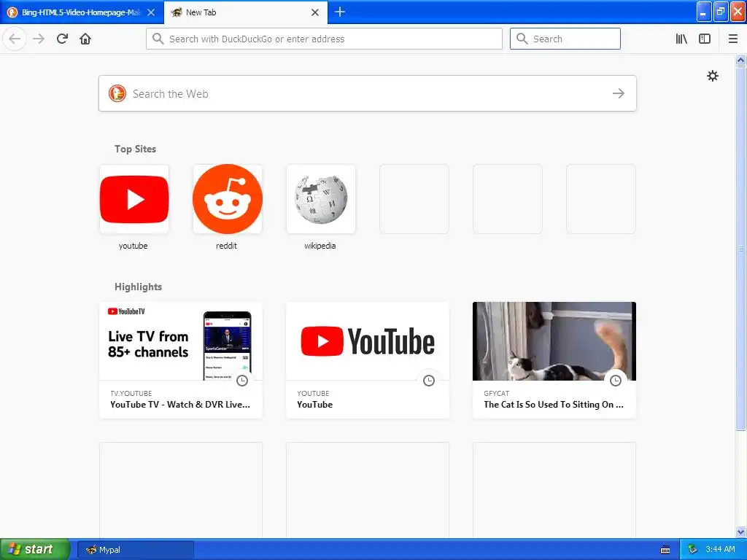Open YouTube TV highlight card
The height and width of the screenshot is (560, 747).
[181, 360]
